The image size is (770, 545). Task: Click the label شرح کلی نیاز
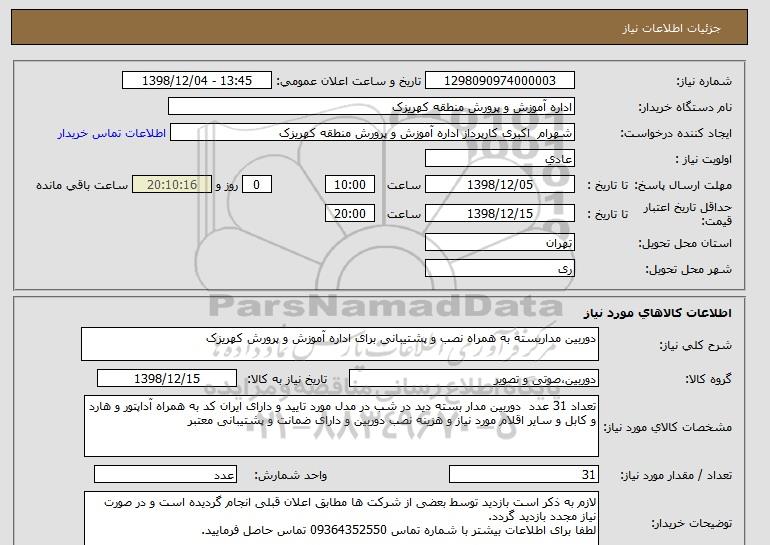coord(695,346)
